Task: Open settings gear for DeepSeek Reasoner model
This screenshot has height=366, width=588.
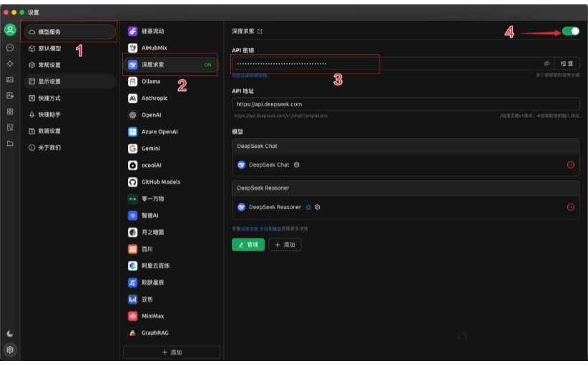Action: pos(318,207)
